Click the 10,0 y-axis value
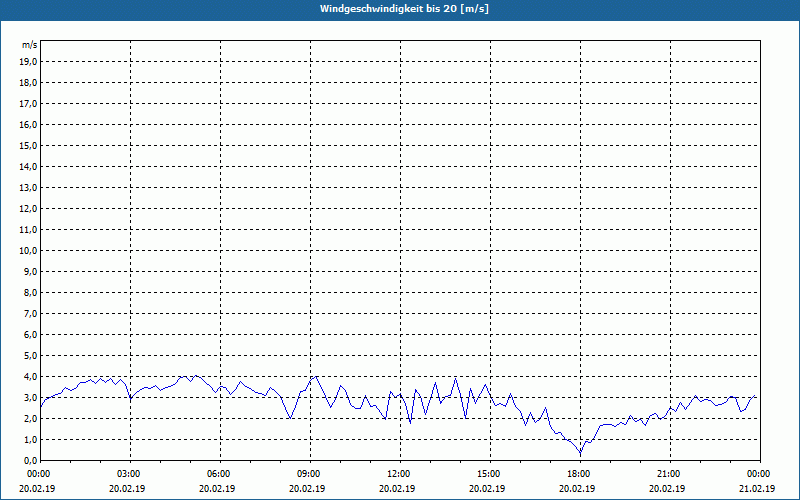 coord(28,251)
